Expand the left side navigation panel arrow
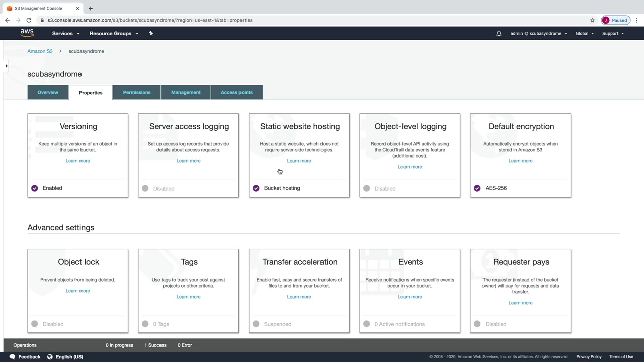The width and height of the screenshot is (644, 362). coord(6,66)
